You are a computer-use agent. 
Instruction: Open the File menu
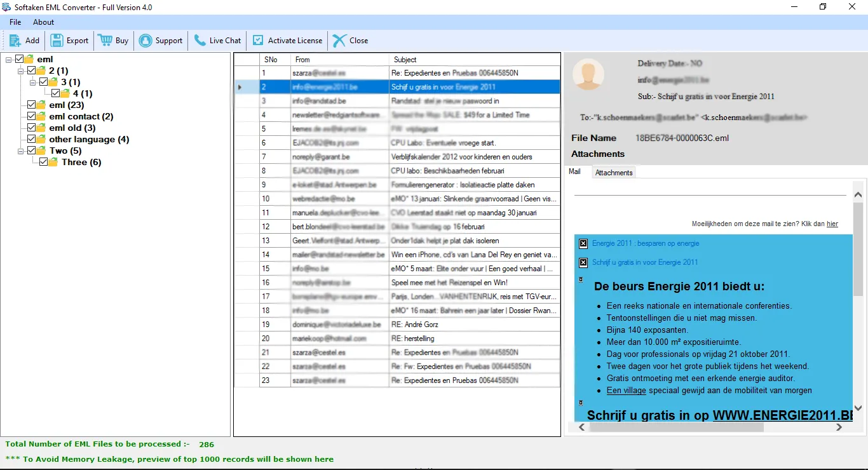[x=15, y=22]
